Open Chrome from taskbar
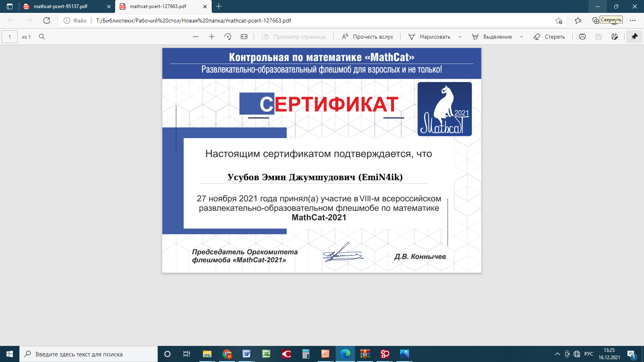Viewport: 644px width, 362px height. click(x=227, y=354)
